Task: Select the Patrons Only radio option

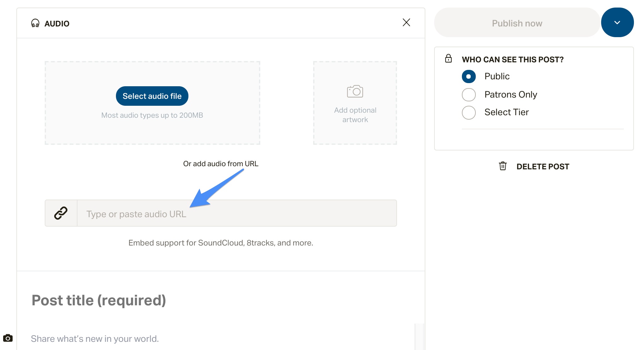Action: coord(469,95)
